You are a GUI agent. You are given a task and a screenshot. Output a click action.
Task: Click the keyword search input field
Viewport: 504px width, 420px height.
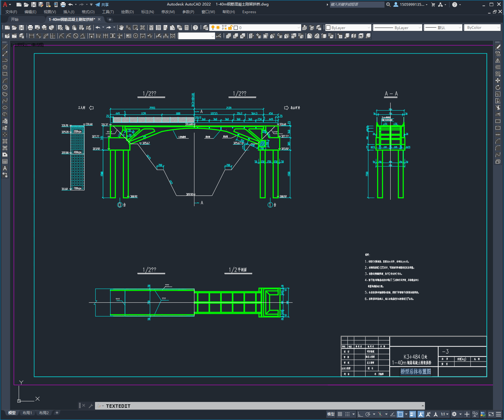click(357, 5)
